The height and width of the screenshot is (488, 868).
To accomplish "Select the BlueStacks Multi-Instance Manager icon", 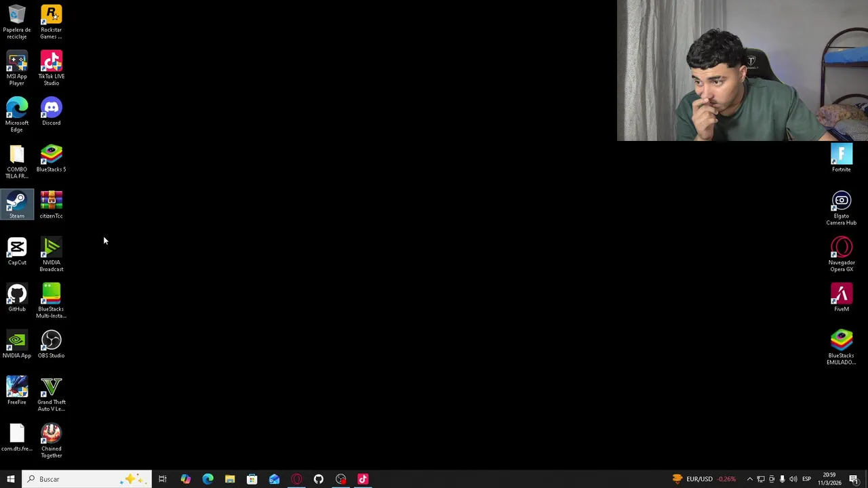I will (51, 302).
